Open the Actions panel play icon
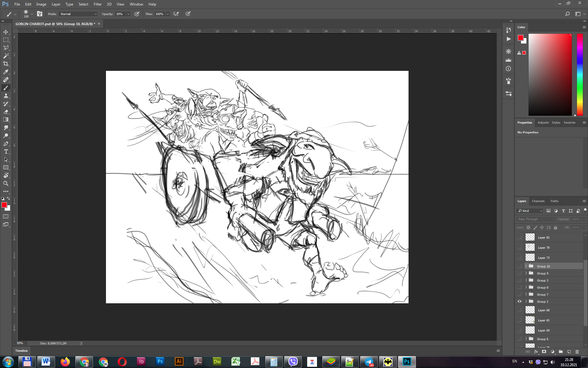588x368 pixels. pyautogui.click(x=508, y=39)
